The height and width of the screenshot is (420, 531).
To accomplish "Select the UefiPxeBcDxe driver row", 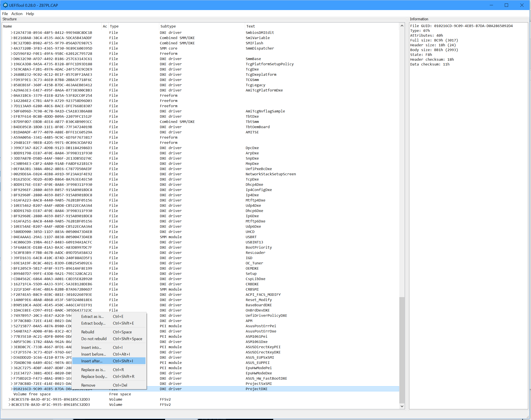I will (x=201, y=169).
